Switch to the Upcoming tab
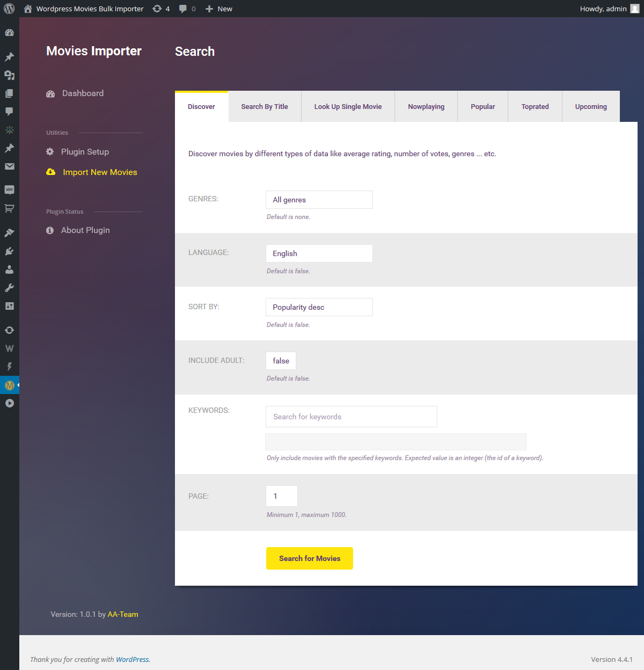The width and height of the screenshot is (644, 670). (591, 107)
